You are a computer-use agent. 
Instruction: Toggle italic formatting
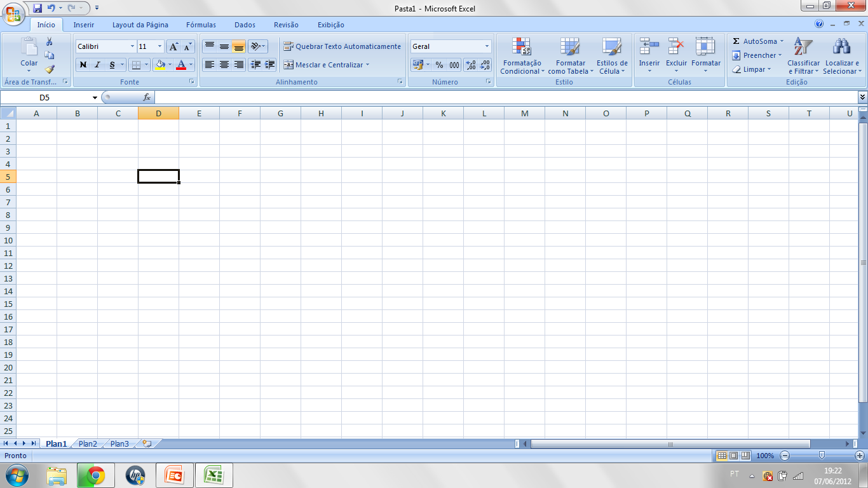point(97,65)
